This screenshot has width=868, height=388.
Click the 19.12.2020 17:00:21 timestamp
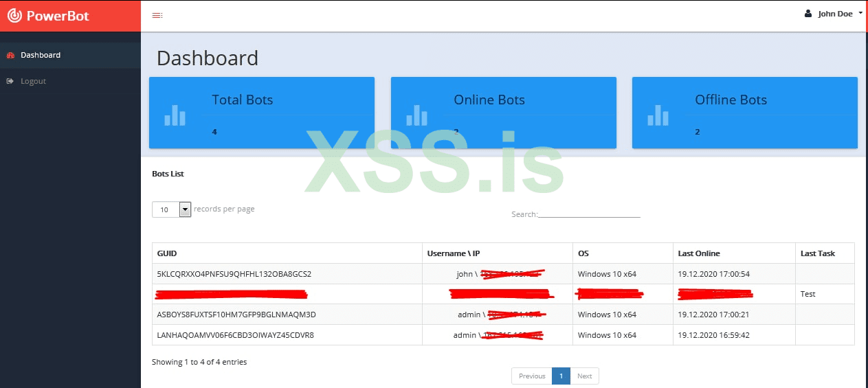tap(713, 315)
